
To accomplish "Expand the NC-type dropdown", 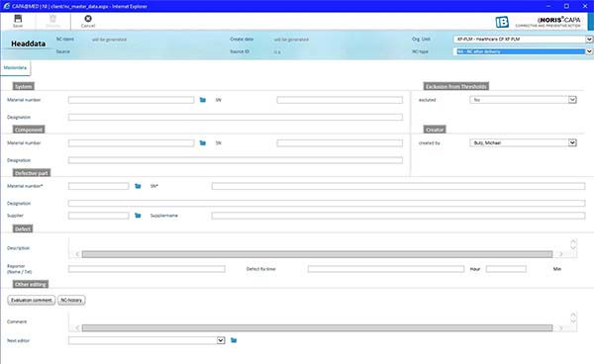I will tap(589, 51).
